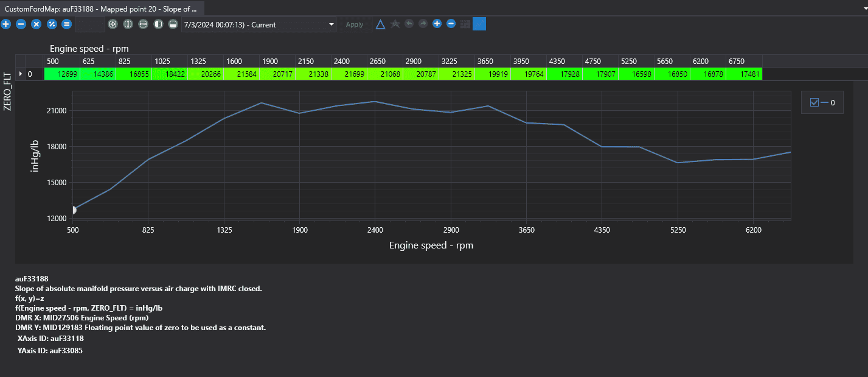Click the blue minus icon left of the grid icon
This screenshot has width=868, height=377.
[x=451, y=24]
